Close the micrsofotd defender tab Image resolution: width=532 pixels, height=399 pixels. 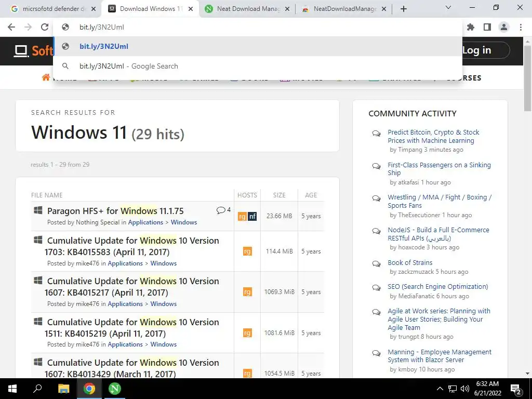(x=94, y=9)
